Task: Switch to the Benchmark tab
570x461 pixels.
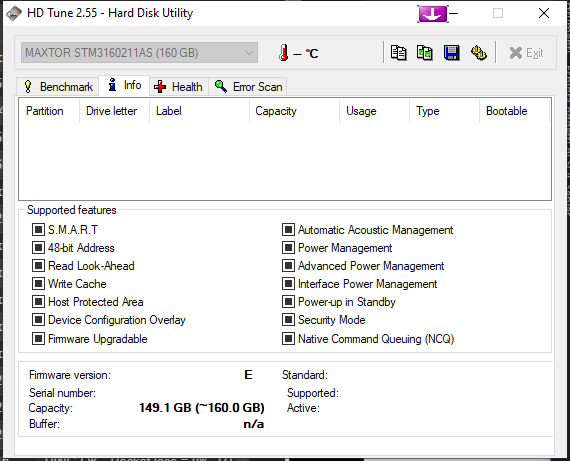Action: pyautogui.click(x=58, y=87)
